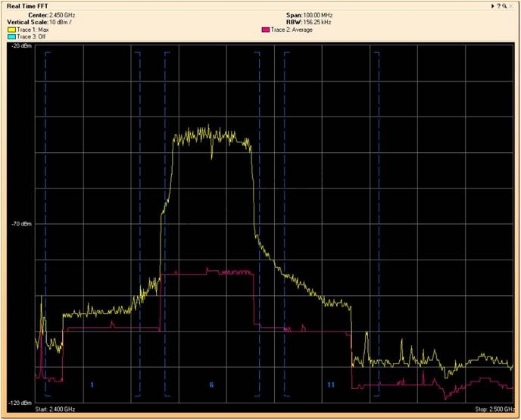
Task: Select the 'Trace 3: Off' legend label
Action: pos(31,37)
